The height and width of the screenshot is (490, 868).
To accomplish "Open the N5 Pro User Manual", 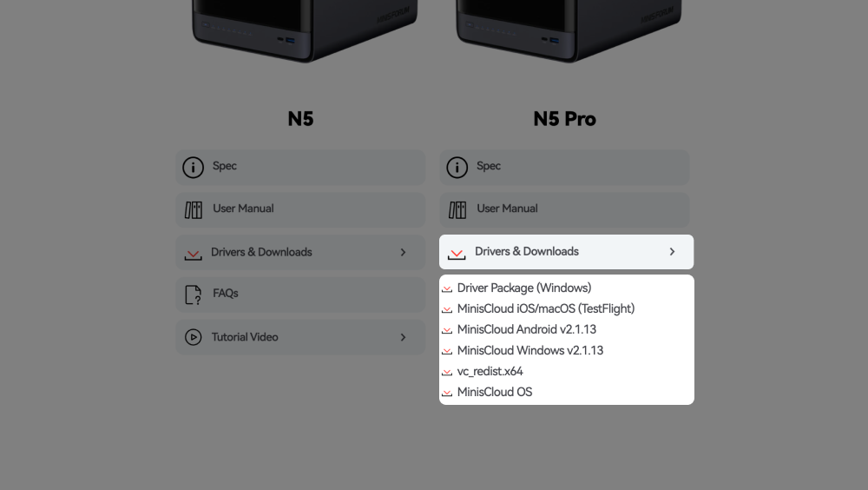I will pyautogui.click(x=507, y=209).
